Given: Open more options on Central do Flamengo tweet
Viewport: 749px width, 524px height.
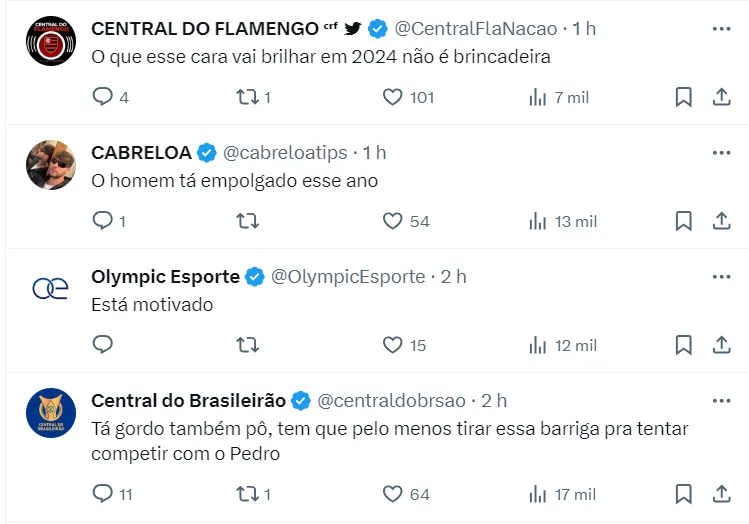Looking at the screenshot, I should [721, 29].
